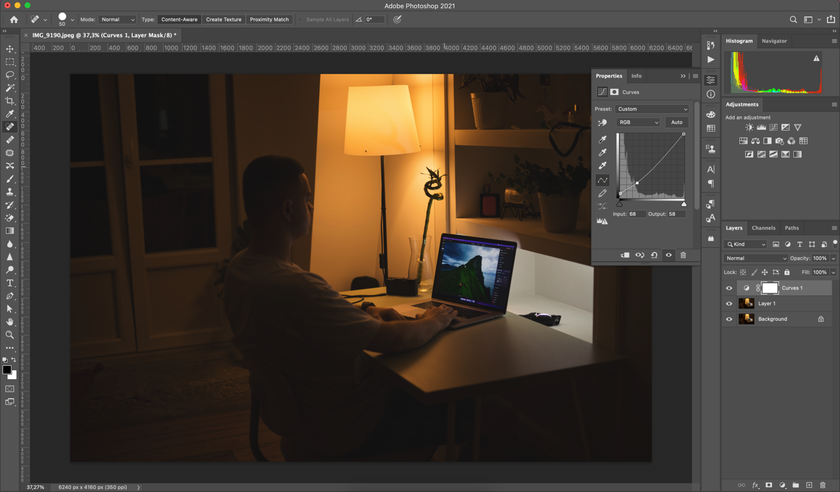Select the Eyedropper tool in the left toolbar

[10, 114]
